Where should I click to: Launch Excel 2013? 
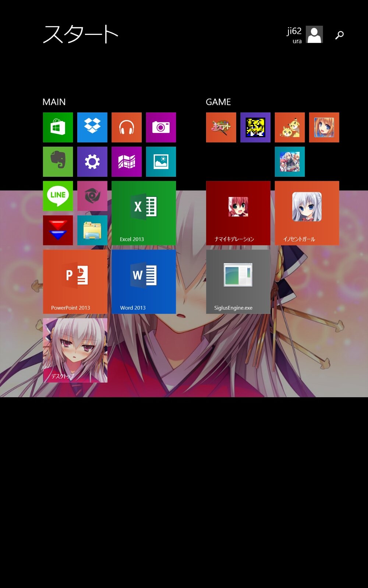pos(144,213)
